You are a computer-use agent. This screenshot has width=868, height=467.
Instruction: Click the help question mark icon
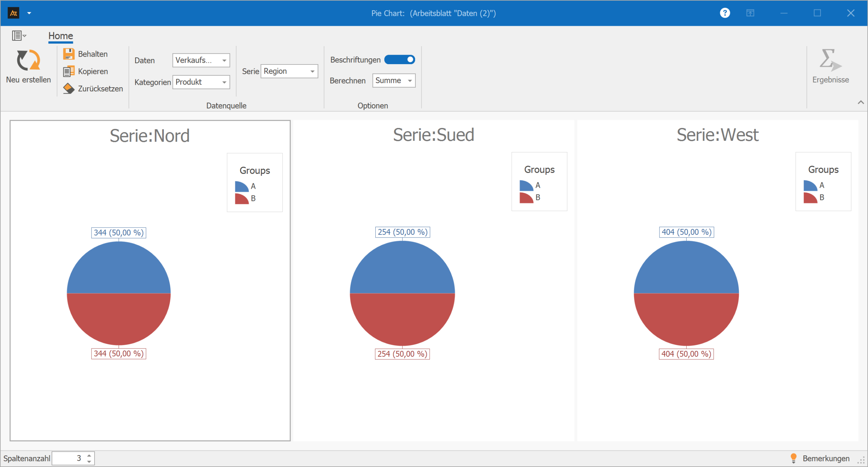pos(725,13)
